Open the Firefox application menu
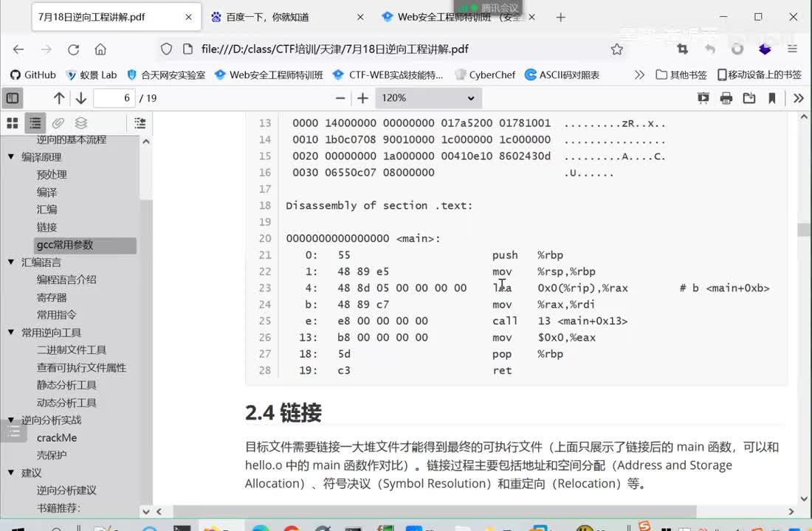 (792, 49)
